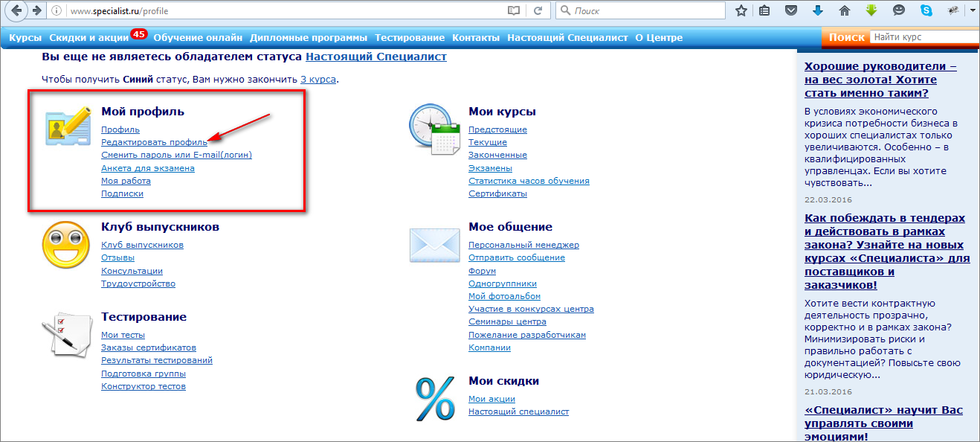Open the Мои тесты link

point(123,335)
